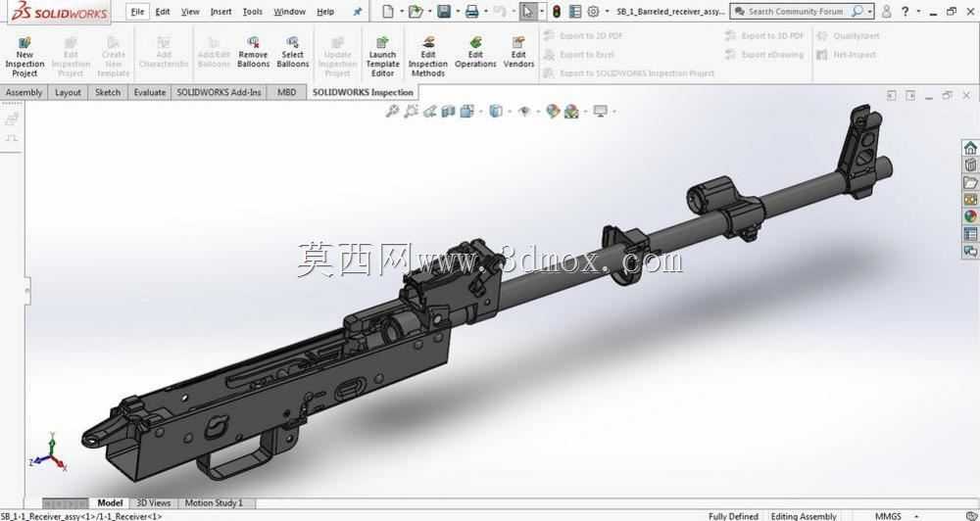Click the New document icon

388,11
